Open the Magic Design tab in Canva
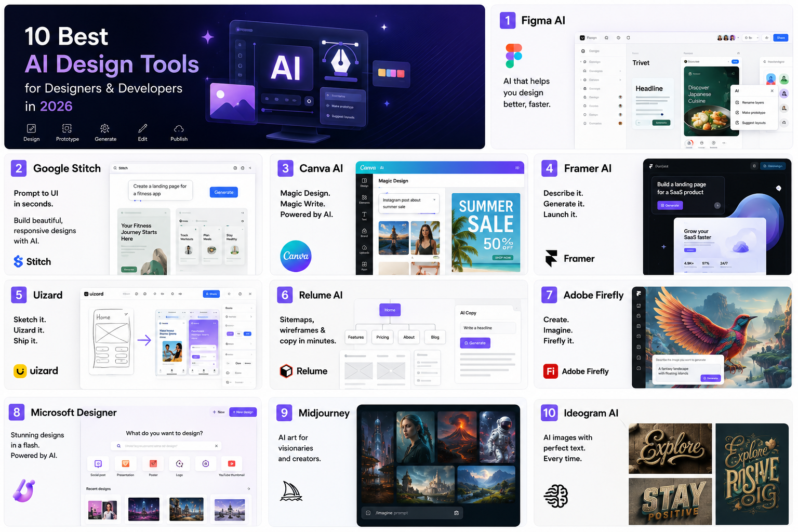The image size is (798, 532). click(x=393, y=181)
